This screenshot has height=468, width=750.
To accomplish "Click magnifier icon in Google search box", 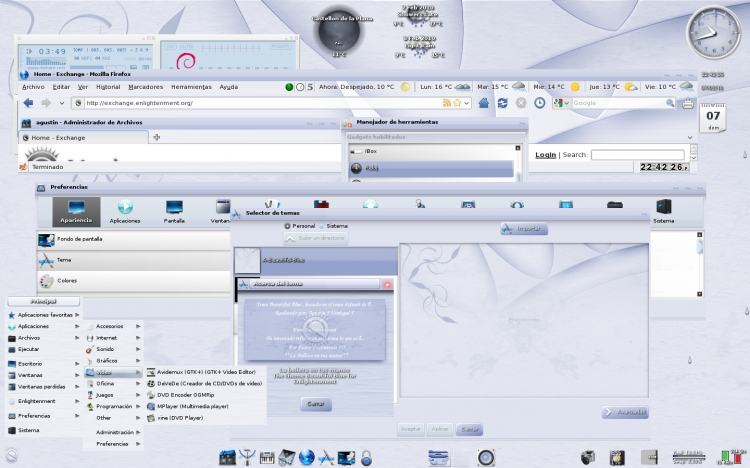I will tap(670, 103).
